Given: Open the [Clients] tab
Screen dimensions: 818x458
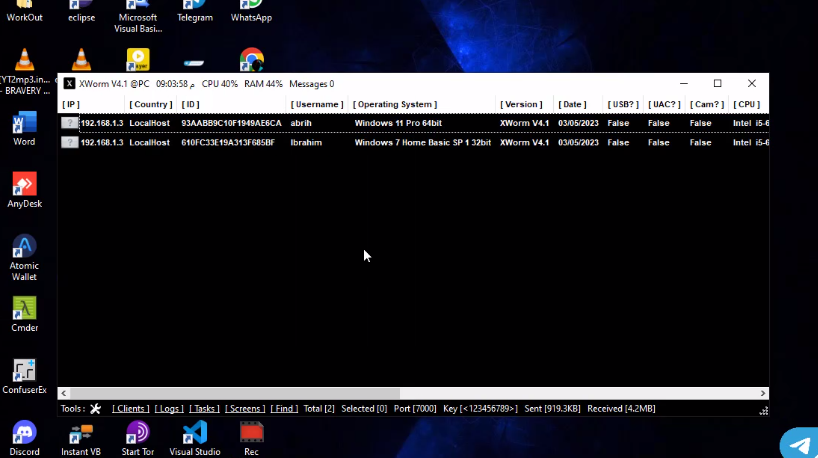Looking at the screenshot, I should click(130, 409).
